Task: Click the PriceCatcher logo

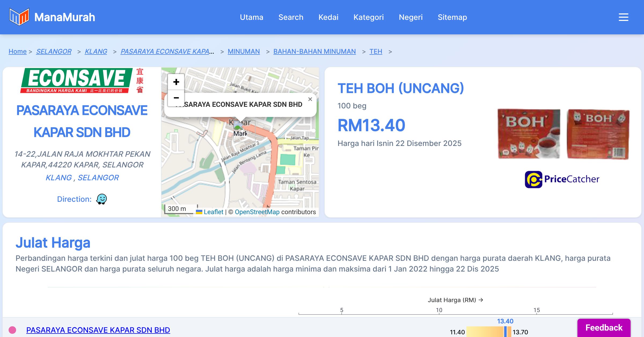Action: [562, 179]
